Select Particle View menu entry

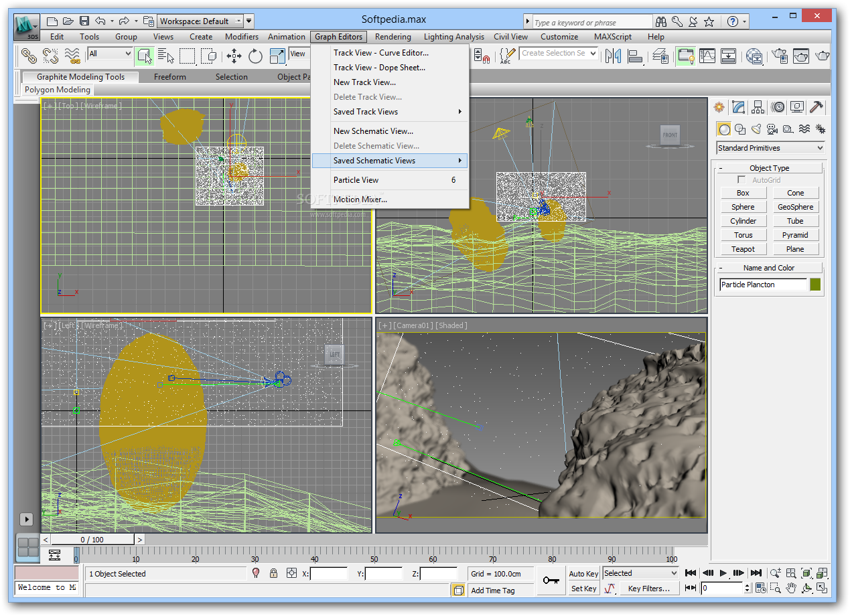pos(389,180)
